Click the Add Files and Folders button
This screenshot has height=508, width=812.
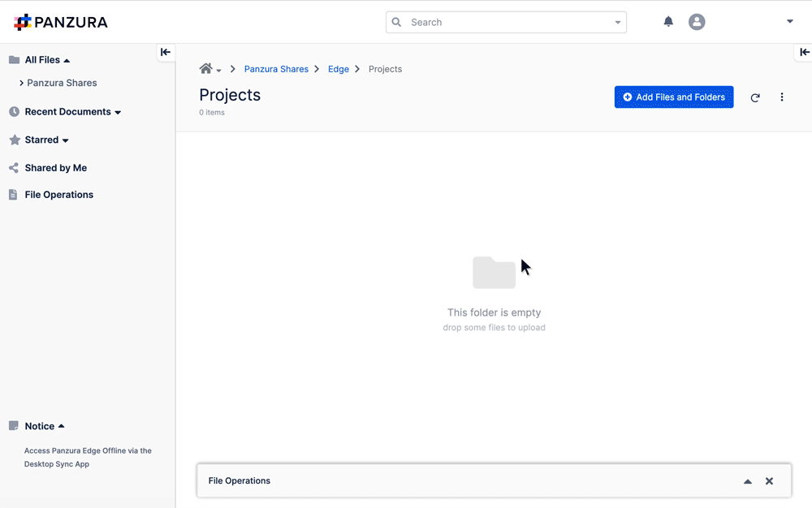coord(674,97)
